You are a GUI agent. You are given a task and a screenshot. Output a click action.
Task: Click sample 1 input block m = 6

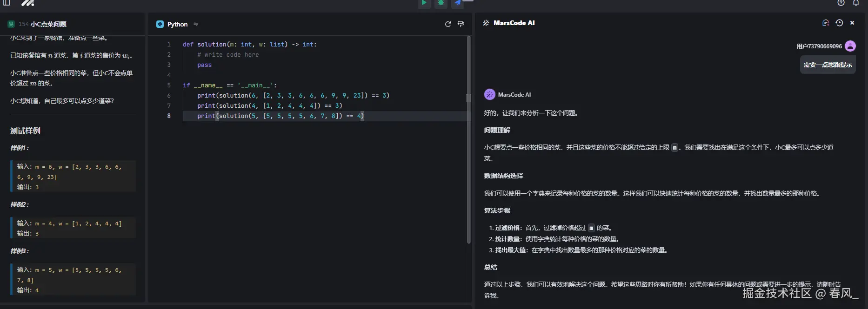(73, 176)
